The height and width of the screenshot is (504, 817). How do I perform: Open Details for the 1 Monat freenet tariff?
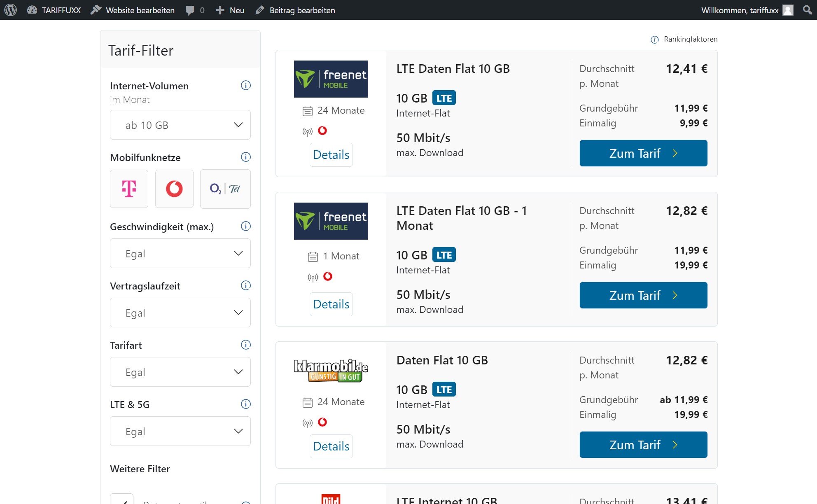331,304
